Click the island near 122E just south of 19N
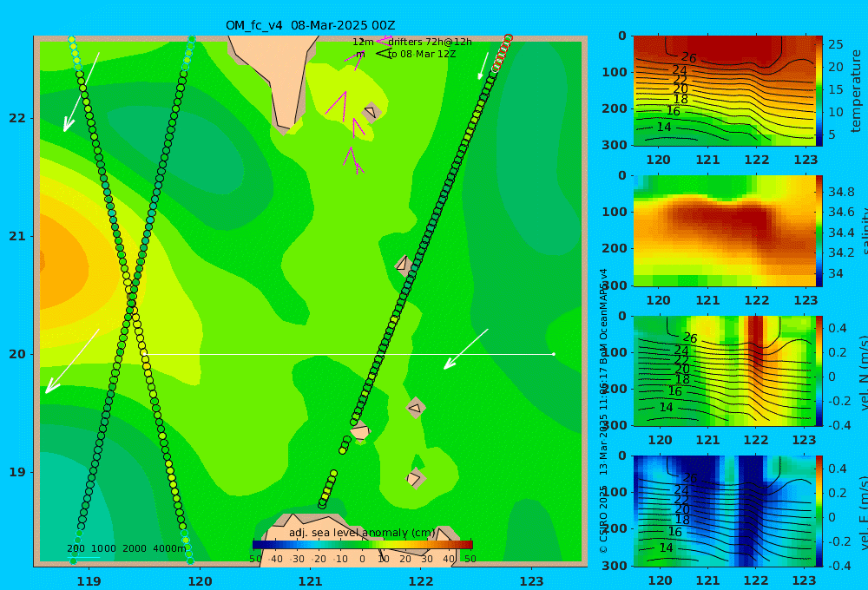The image size is (868, 590). click(x=415, y=478)
